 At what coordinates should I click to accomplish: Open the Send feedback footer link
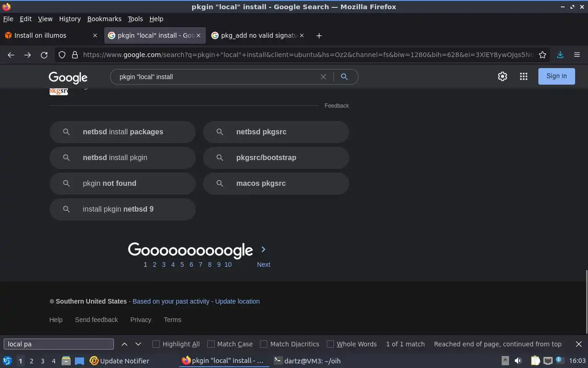[x=96, y=320]
